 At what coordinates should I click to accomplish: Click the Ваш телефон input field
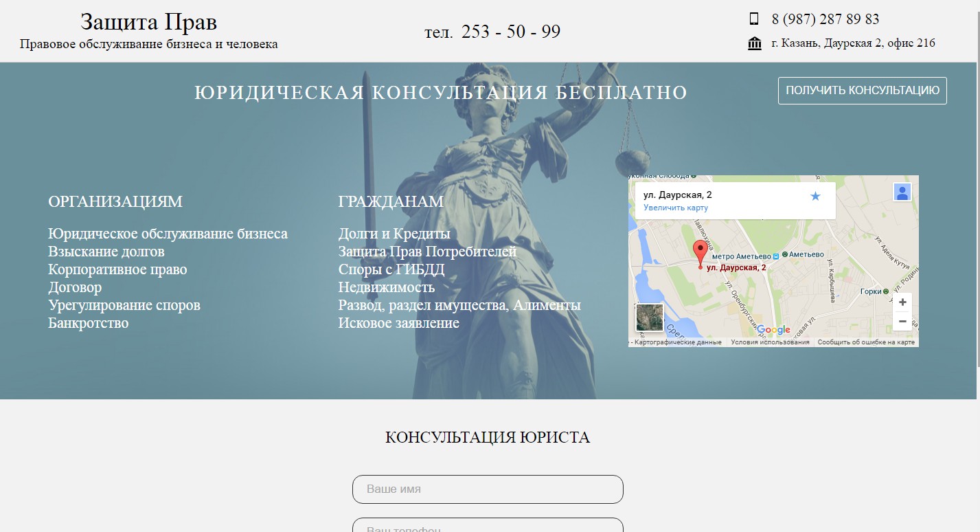tap(488, 525)
